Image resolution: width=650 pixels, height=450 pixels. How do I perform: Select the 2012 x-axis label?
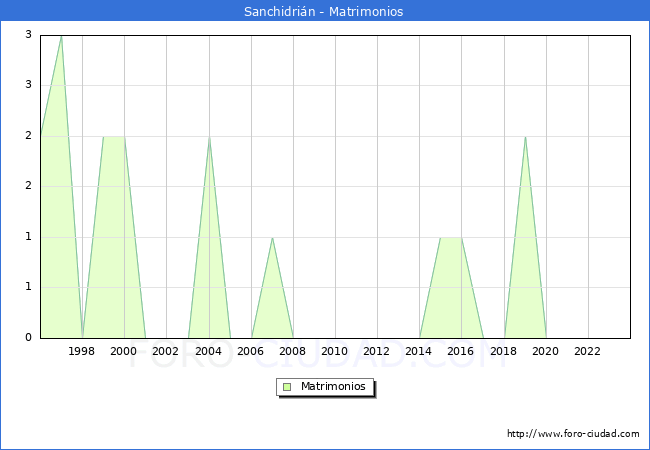(x=376, y=351)
